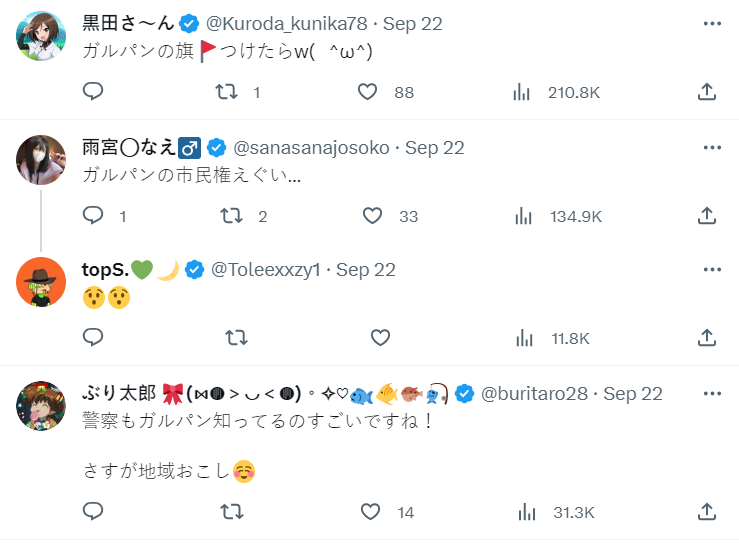The height and width of the screenshot is (543, 739).
Task: Open more options on Kuroda_kunika78's tweet
Action: click(712, 23)
